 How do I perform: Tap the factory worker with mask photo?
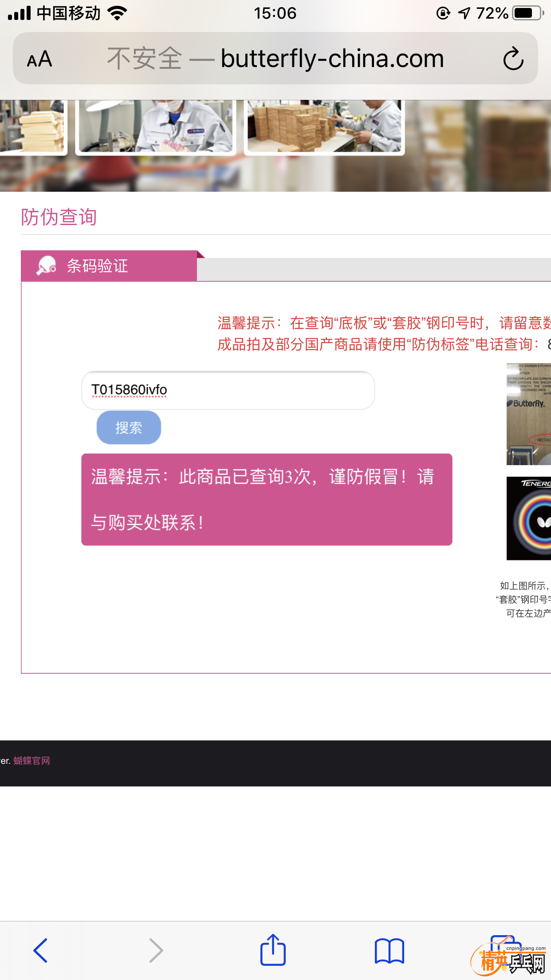point(155,126)
